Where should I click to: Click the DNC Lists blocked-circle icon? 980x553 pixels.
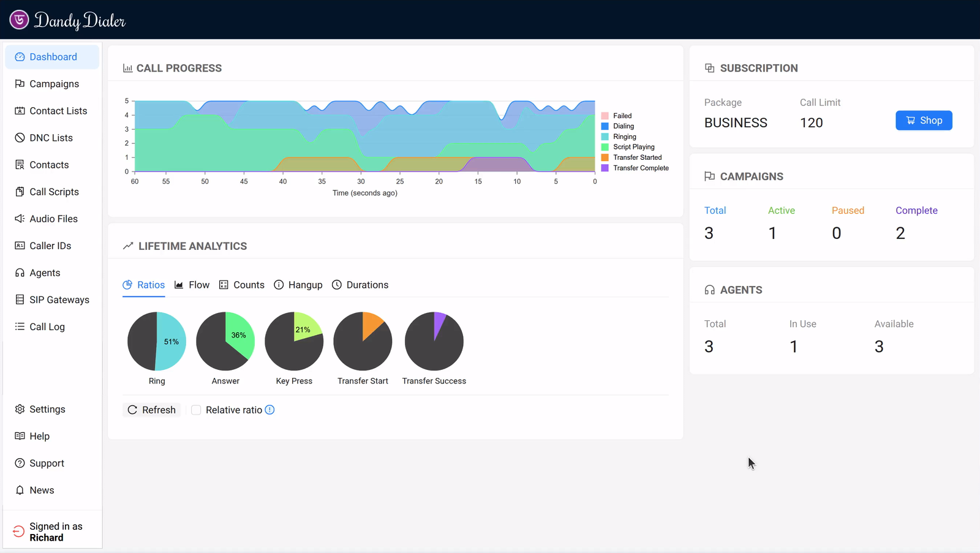click(x=20, y=138)
